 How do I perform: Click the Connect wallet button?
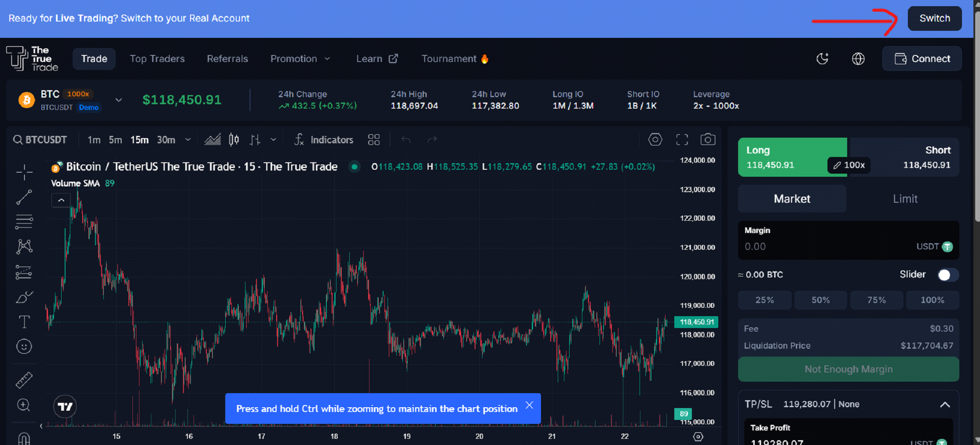[x=922, y=58]
